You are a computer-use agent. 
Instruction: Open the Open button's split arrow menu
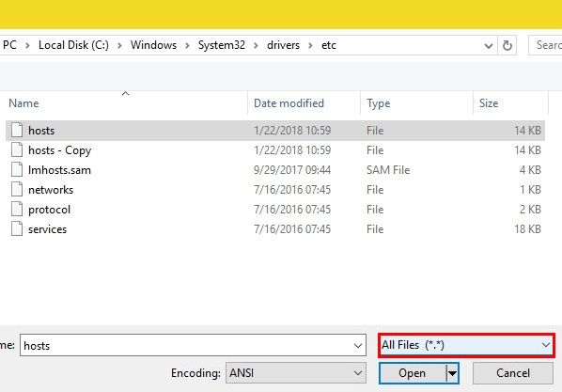click(x=453, y=373)
